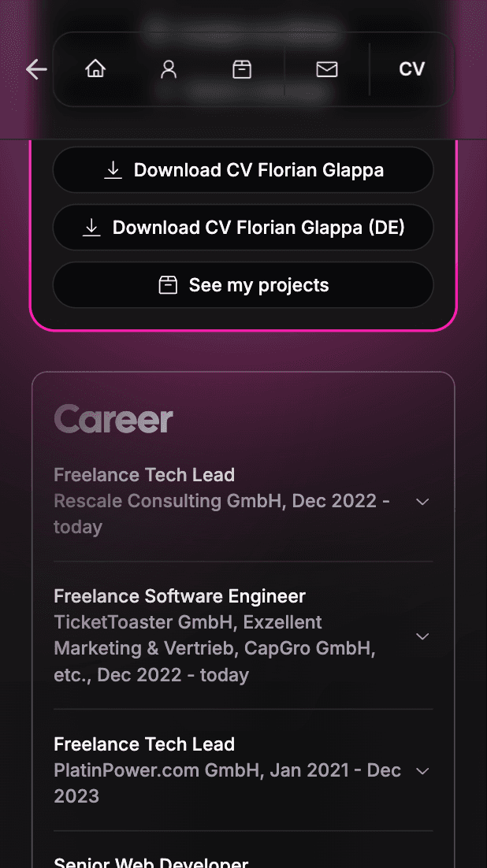487x868 pixels.
Task: Click download icon beside German CV
Action: point(91,228)
